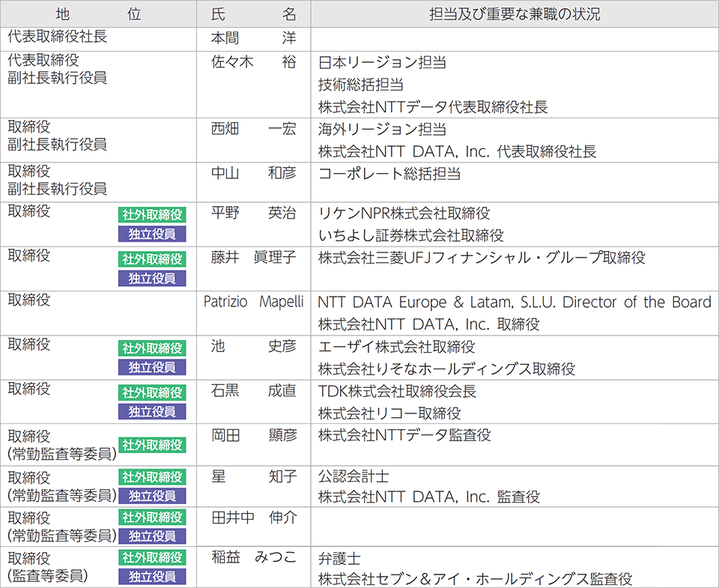Click 株式会社三菱UFJフィナンシャル・グループ取締役 text
Viewport: 719px width, 588px height.
coord(482,258)
